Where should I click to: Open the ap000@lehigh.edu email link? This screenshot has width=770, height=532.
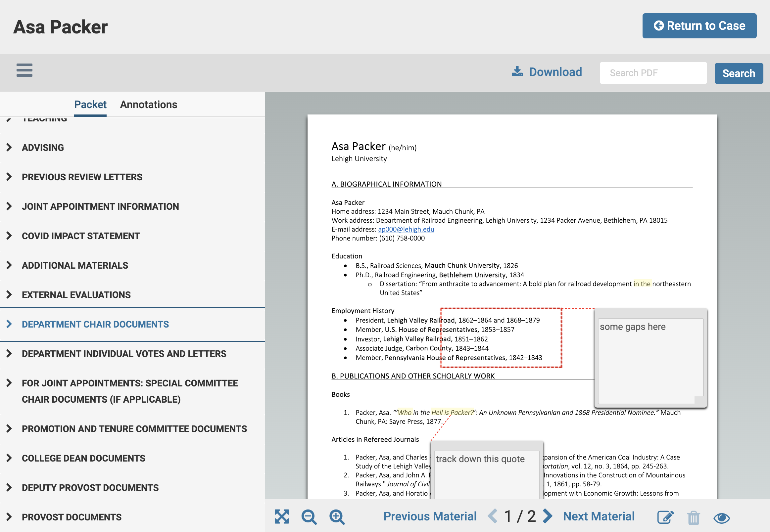pos(406,229)
